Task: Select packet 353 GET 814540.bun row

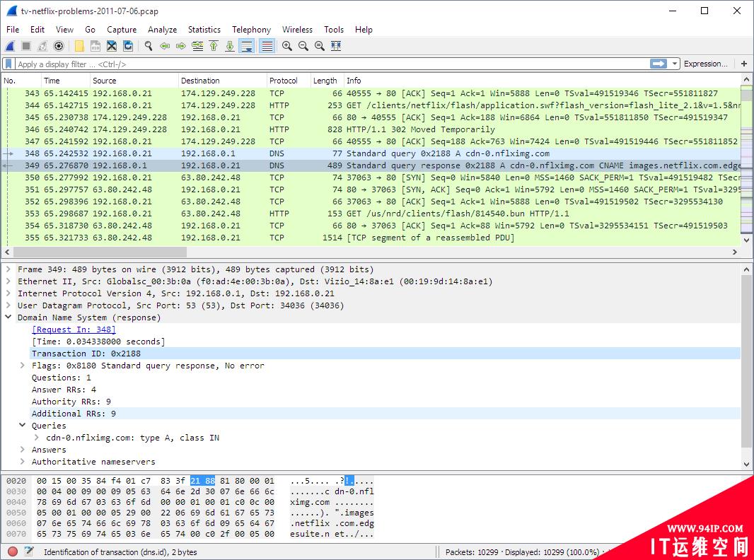Action: point(370,214)
